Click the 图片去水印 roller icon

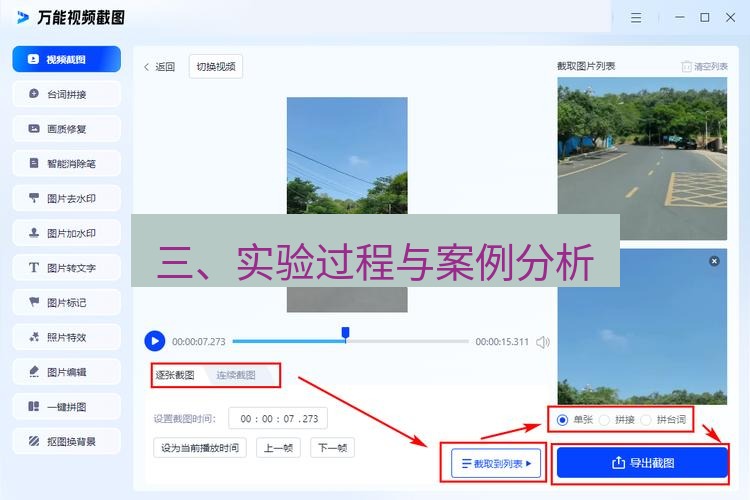click(33, 198)
